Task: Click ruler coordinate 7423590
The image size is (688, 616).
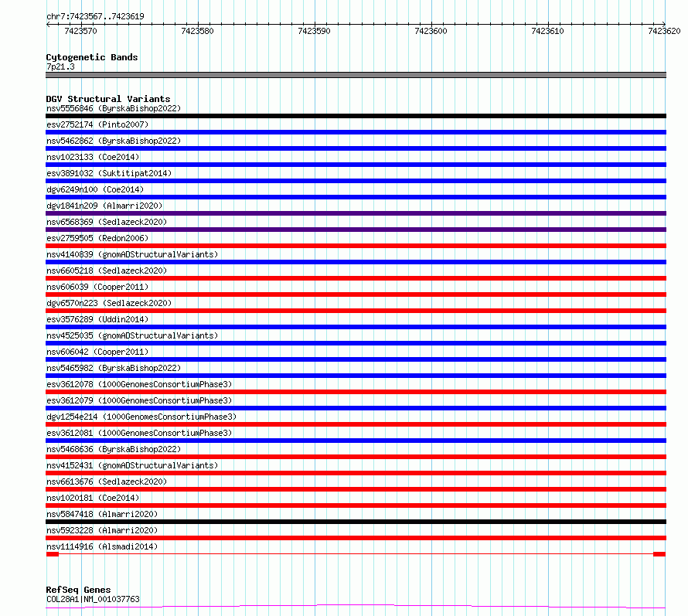Action: [x=314, y=31]
